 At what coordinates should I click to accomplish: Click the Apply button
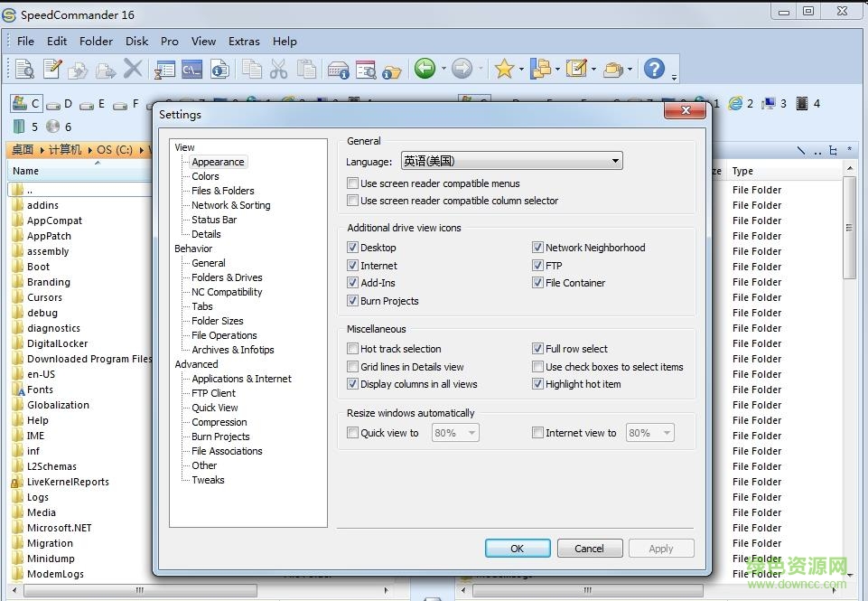tap(661, 549)
